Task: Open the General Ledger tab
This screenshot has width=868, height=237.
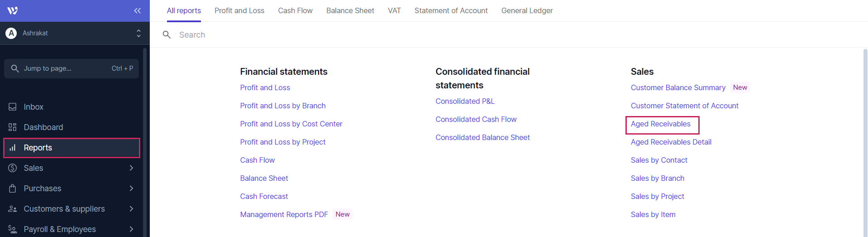Action: click(527, 10)
